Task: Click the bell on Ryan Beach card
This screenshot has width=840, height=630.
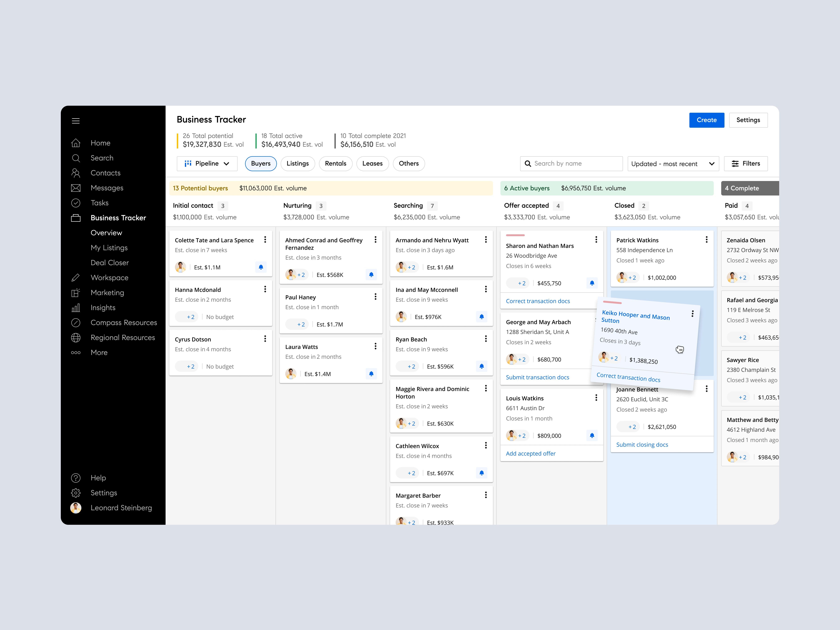Action: (482, 367)
